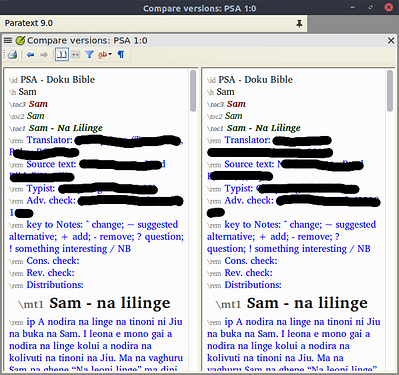This screenshot has width=399, height=375.
Task: Open the blue funnel filter
Action: (x=89, y=54)
